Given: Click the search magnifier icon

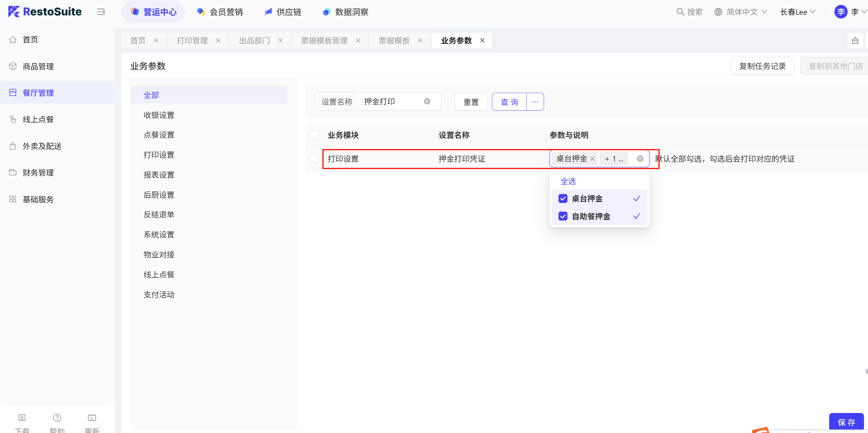Looking at the screenshot, I should pyautogui.click(x=680, y=12).
